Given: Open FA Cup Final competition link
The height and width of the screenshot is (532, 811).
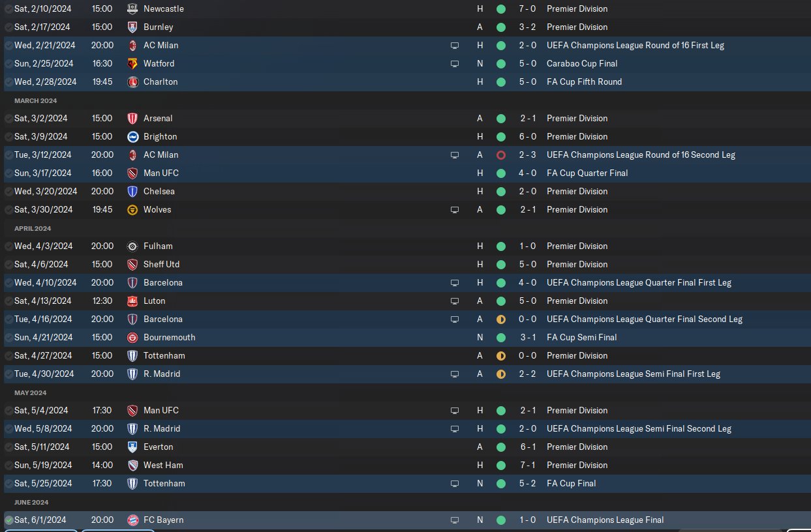Looking at the screenshot, I should [572, 484].
